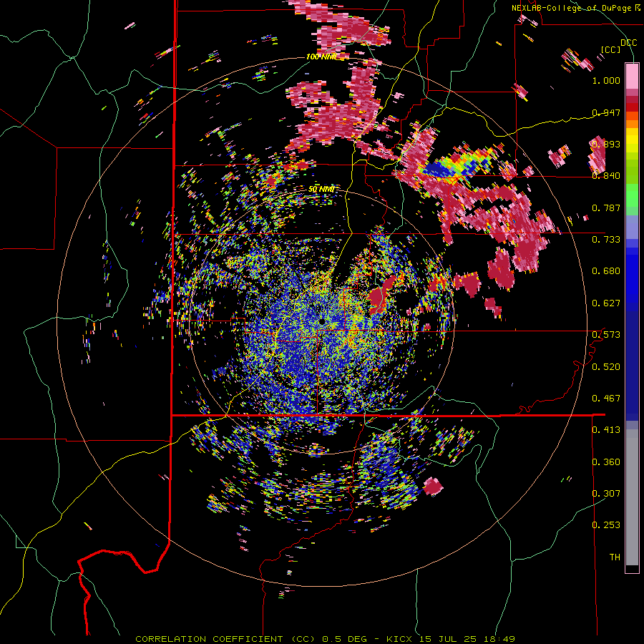Click the 0.947 scale value
The height and width of the screenshot is (644, 644).
(x=606, y=112)
